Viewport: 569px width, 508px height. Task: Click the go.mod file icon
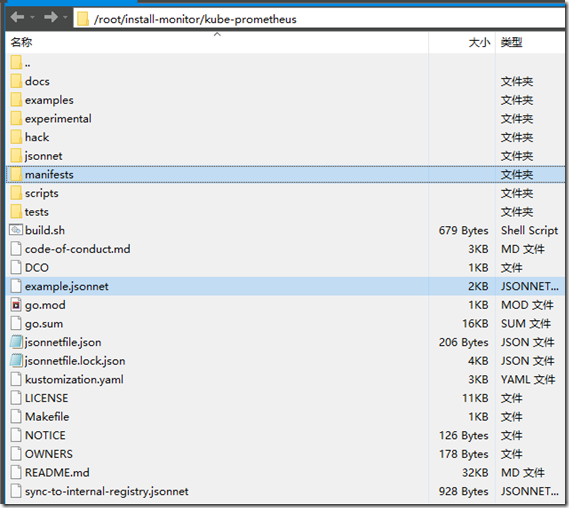(16, 305)
